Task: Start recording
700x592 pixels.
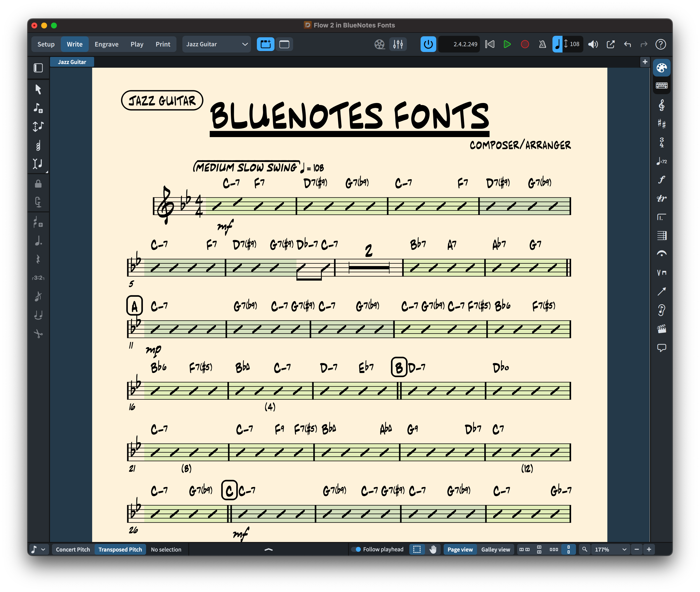Action: coord(525,44)
